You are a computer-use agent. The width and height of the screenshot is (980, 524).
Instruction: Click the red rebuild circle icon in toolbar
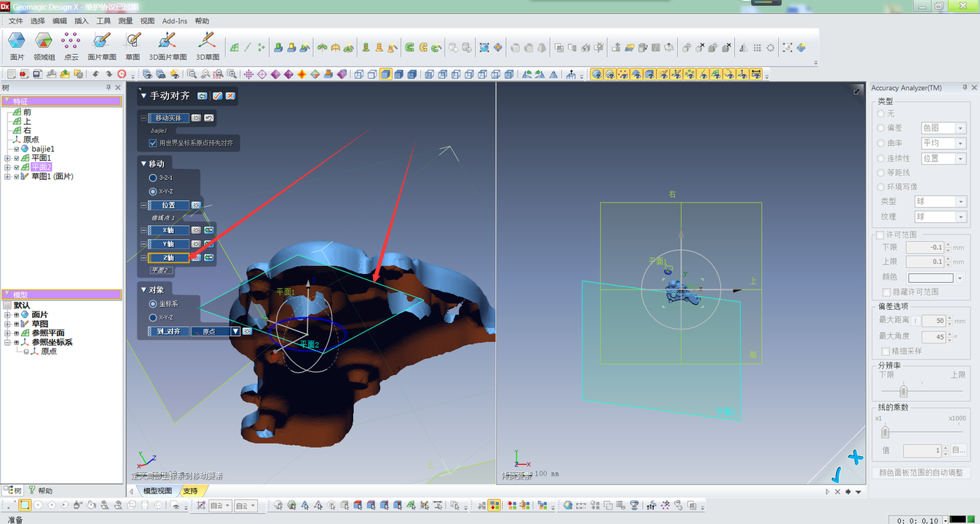[121, 74]
